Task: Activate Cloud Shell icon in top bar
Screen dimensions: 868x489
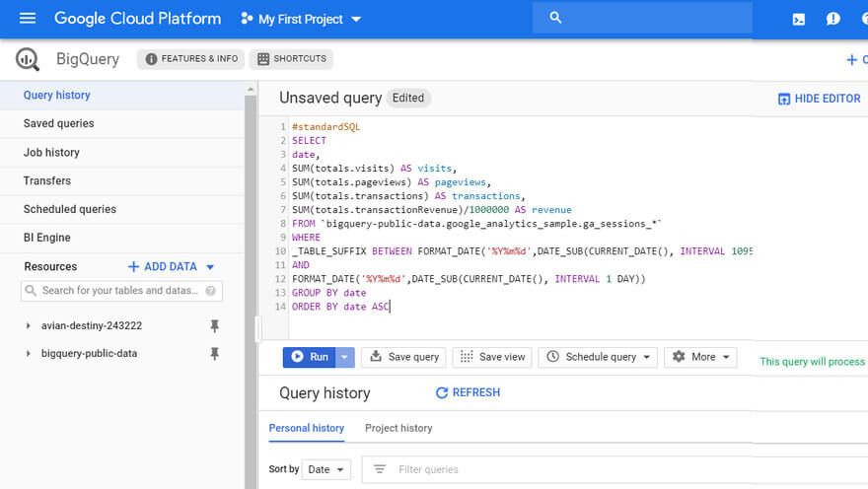Action: [799, 19]
